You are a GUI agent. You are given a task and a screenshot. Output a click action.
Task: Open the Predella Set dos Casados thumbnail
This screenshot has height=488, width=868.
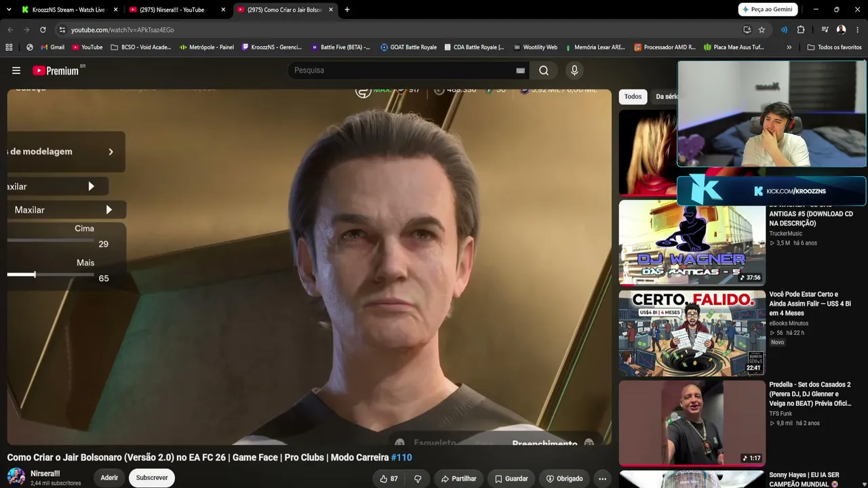[692, 423]
